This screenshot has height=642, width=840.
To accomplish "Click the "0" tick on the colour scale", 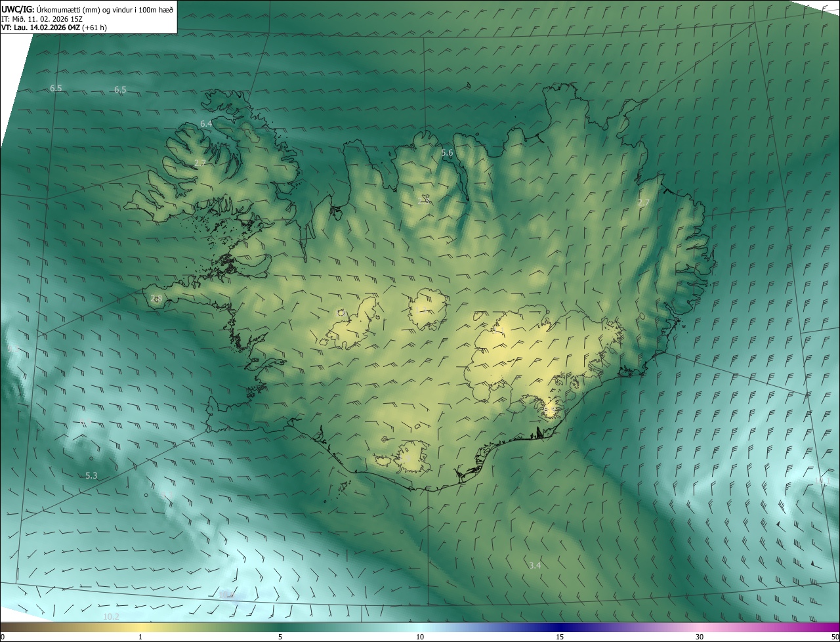I will pyautogui.click(x=3, y=637).
